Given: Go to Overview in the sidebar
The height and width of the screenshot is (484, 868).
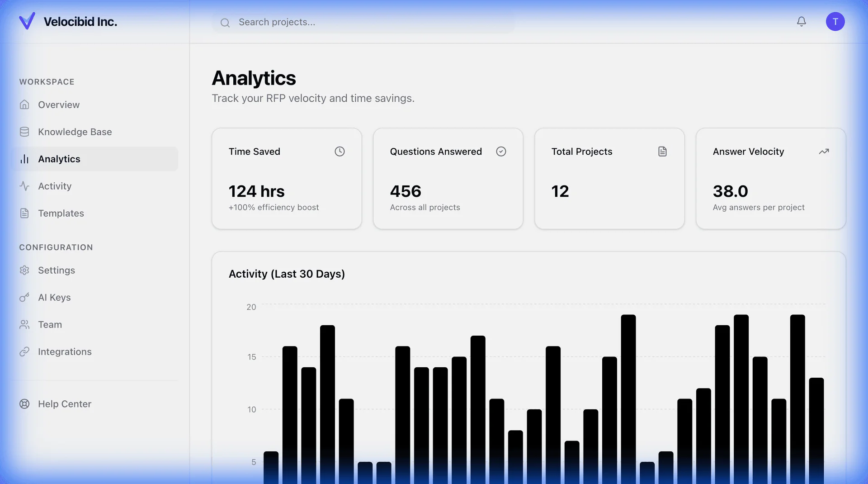Looking at the screenshot, I should point(59,104).
